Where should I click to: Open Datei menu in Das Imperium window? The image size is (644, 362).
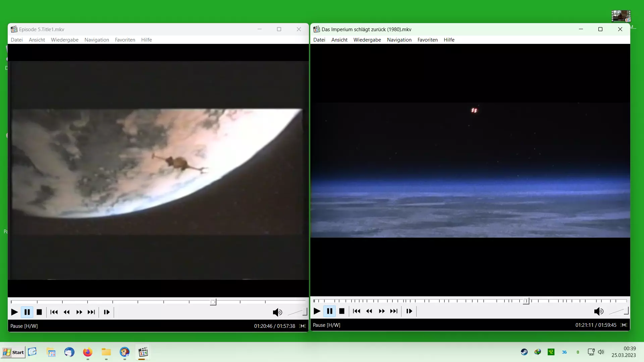tap(319, 40)
